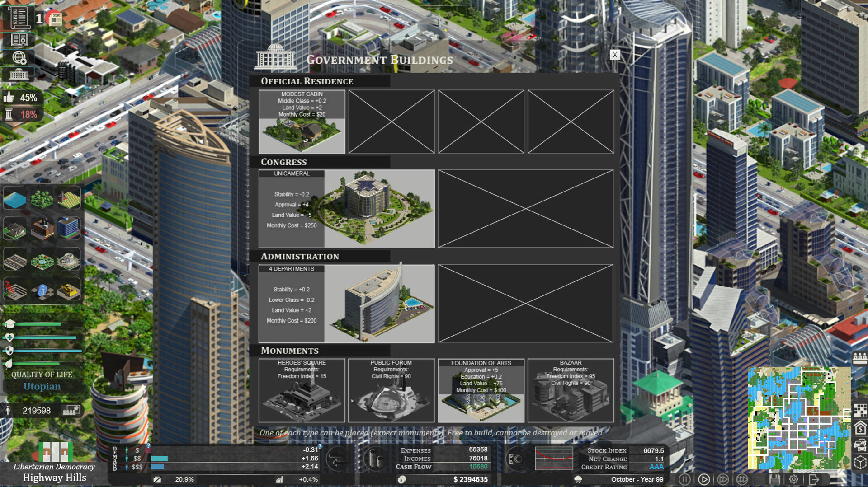Click the save game icon bottom right
This screenshot has height=487, width=868.
(775, 479)
